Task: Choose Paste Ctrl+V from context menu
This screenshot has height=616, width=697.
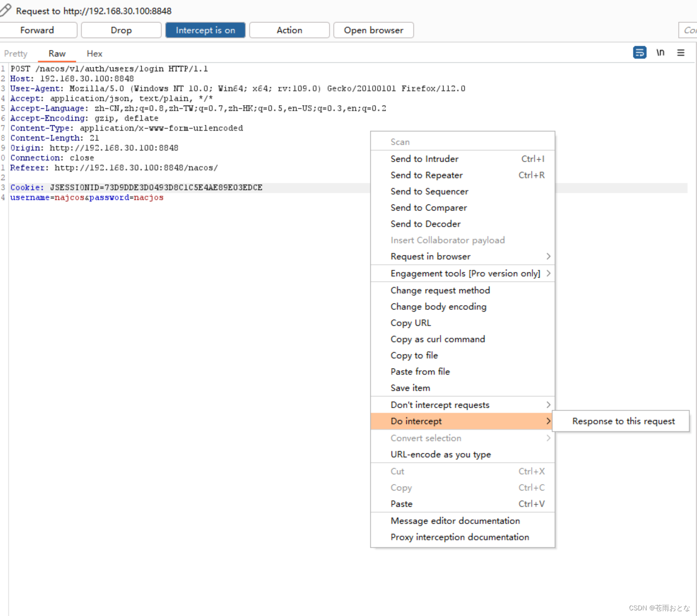Action: (463, 504)
